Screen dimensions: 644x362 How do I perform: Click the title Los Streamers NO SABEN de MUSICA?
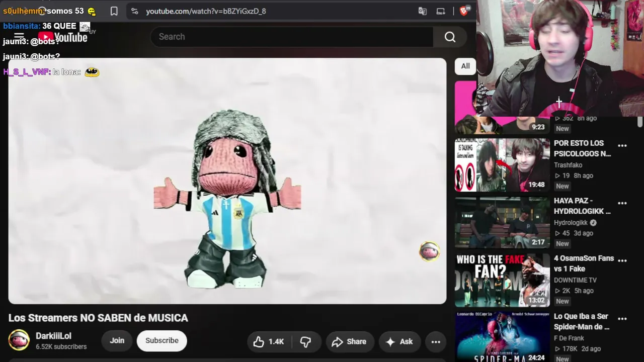pos(98,318)
